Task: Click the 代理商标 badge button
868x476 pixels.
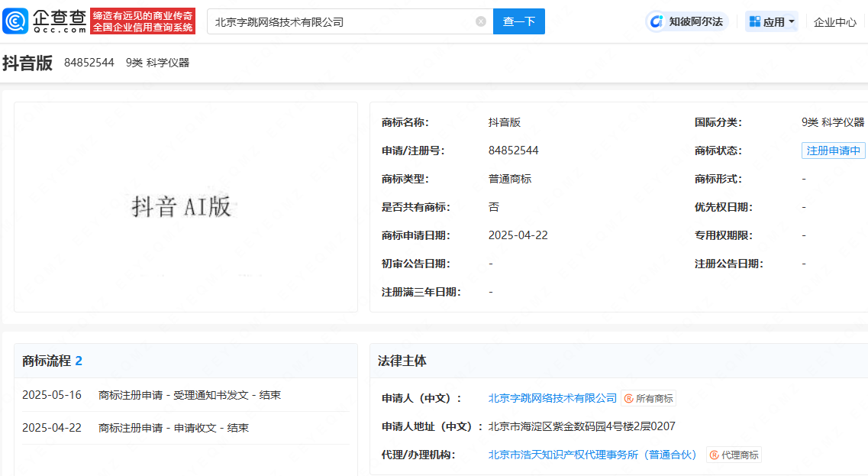Action: 734,455
